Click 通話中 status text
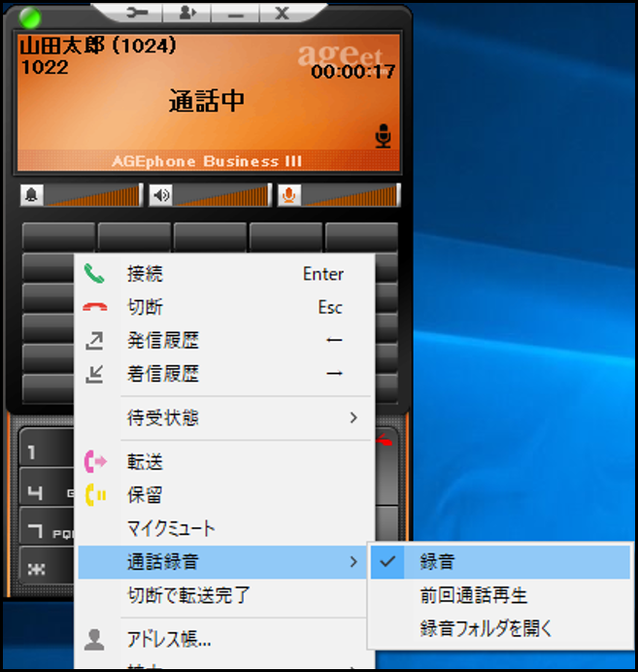638x672 pixels. point(207,101)
